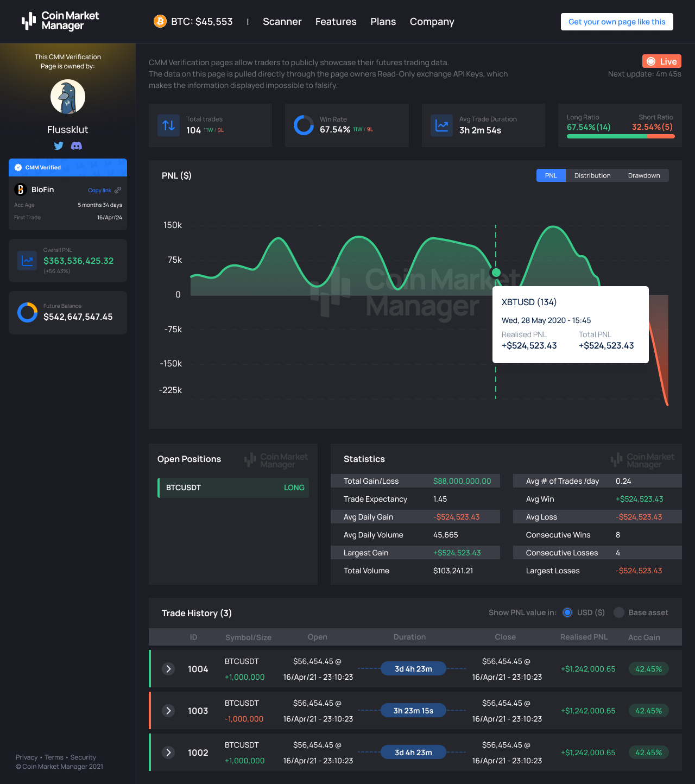The height and width of the screenshot is (784, 695).
Task: Open Flussklut's Discord icon
Action: (77, 146)
